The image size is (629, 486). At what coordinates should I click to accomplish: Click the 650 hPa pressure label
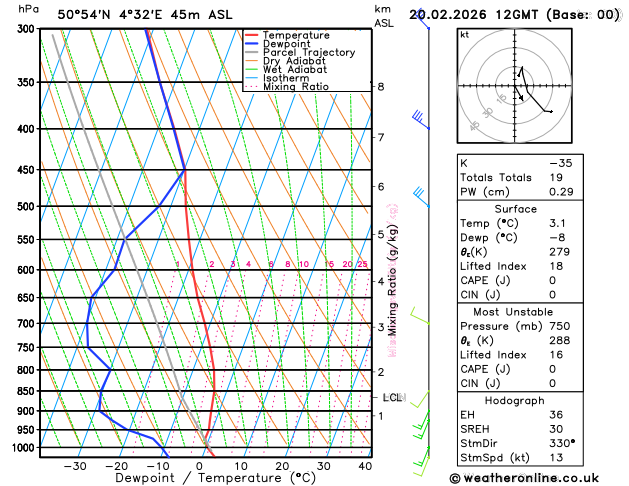click(x=28, y=298)
